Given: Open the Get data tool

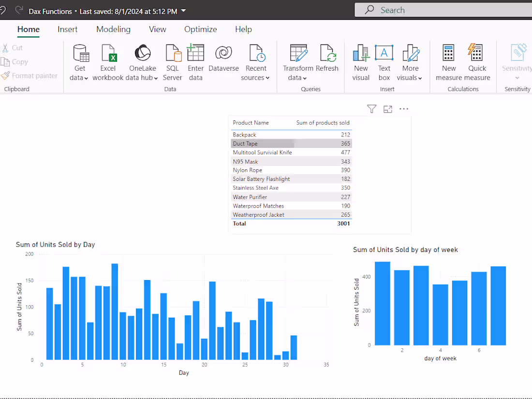Looking at the screenshot, I should 79,60.
